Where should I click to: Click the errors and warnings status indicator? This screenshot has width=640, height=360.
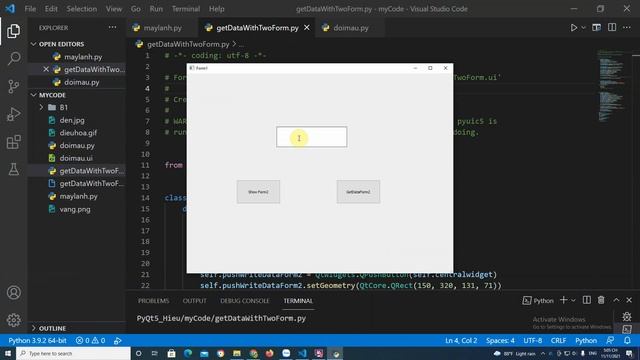(x=90, y=340)
